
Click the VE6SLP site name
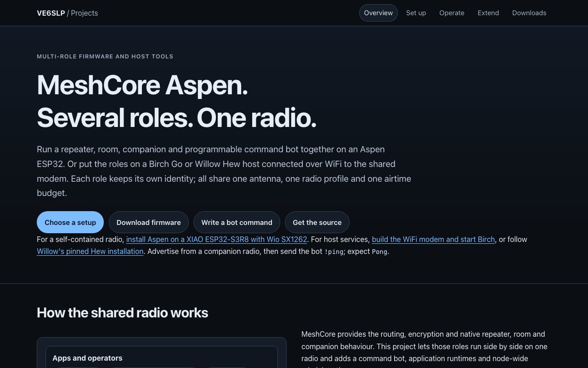click(51, 13)
